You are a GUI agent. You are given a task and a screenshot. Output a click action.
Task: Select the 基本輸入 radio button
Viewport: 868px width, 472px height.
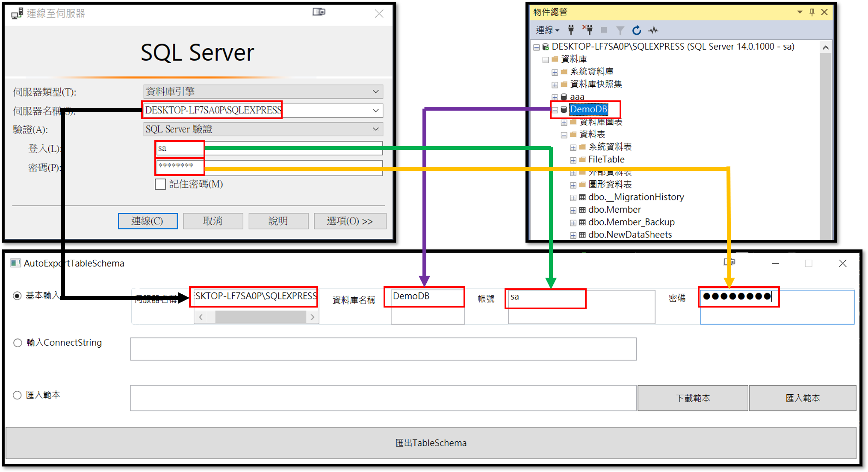click(x=17, y=296)
